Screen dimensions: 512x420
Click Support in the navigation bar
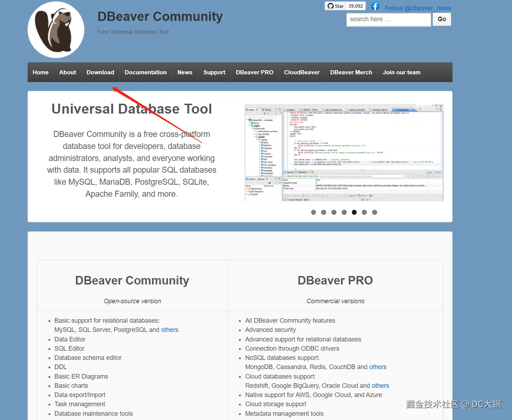[x=214, y=72]
